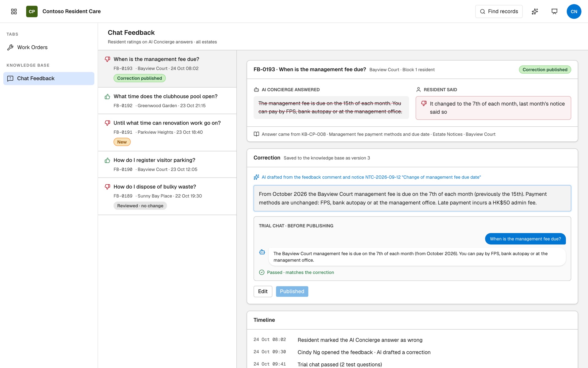Click the person icon beside Resident Said

pos(418,90)
